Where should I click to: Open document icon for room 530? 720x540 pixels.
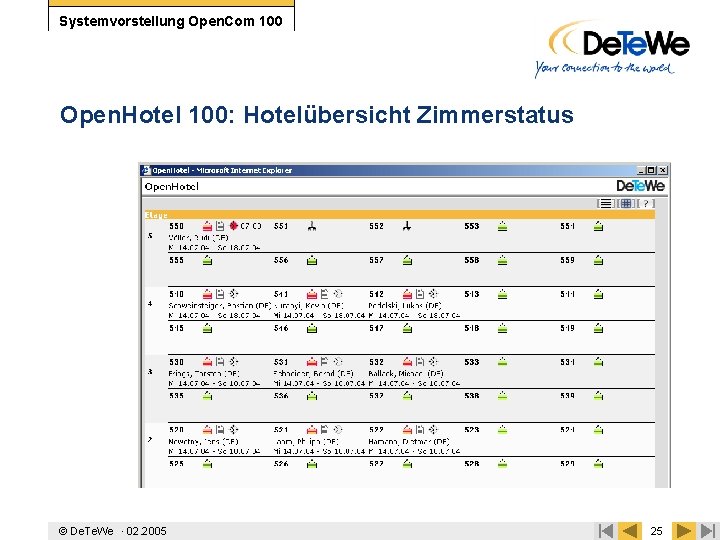220,362
